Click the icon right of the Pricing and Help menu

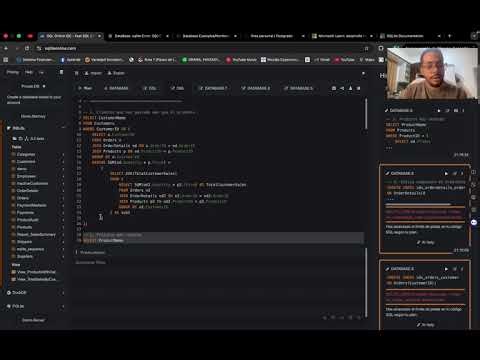61,72
